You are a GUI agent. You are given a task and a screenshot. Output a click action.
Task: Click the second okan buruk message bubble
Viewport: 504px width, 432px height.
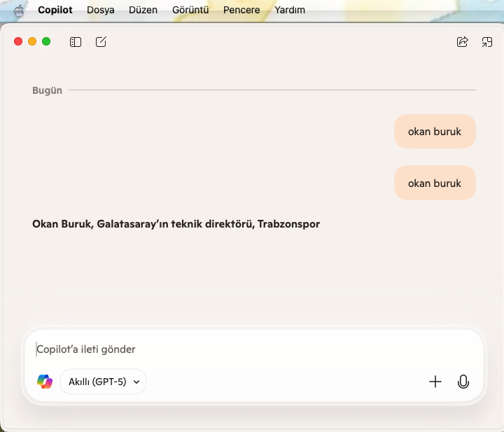[x=435, y=183]
